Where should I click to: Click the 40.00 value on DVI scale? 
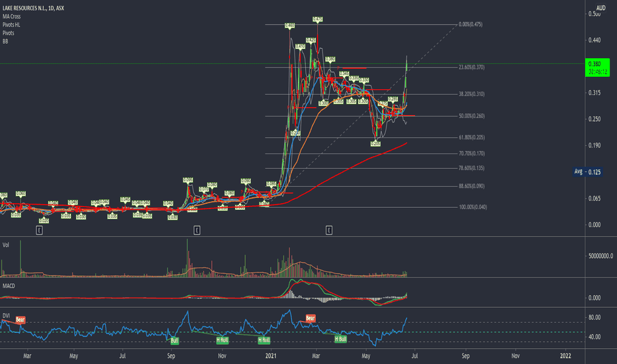594,337
